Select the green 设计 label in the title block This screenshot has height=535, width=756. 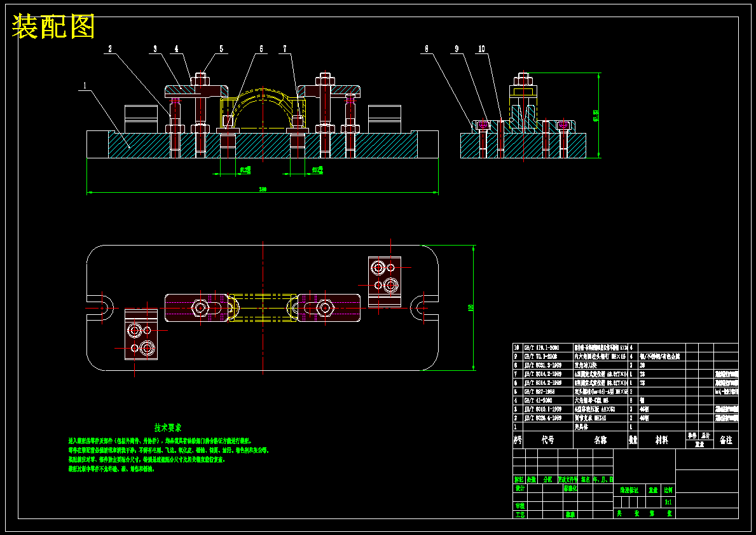(519, 488)
